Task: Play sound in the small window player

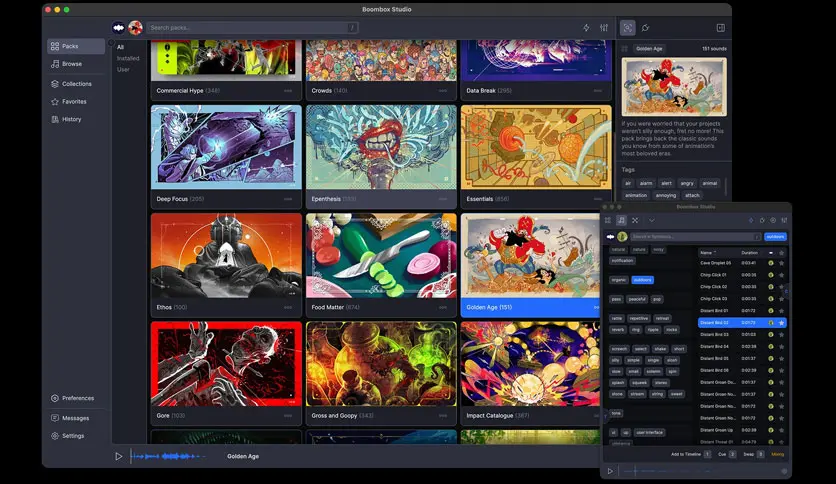Action: pyautogui.click(x=610, y=471)
